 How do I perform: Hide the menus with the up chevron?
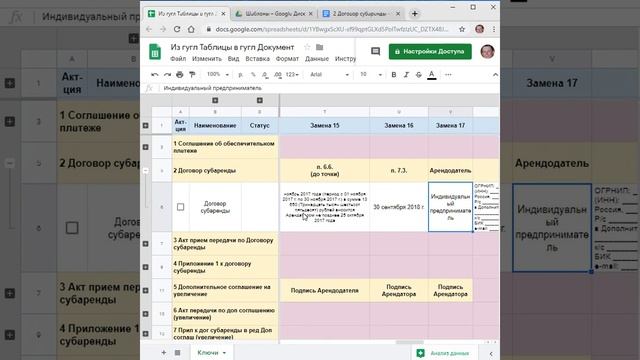[x=495, y=75]
